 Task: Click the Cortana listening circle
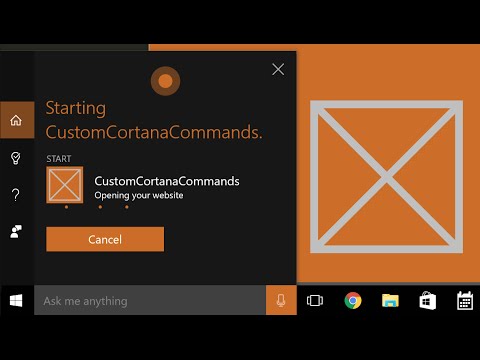[165, 81]
